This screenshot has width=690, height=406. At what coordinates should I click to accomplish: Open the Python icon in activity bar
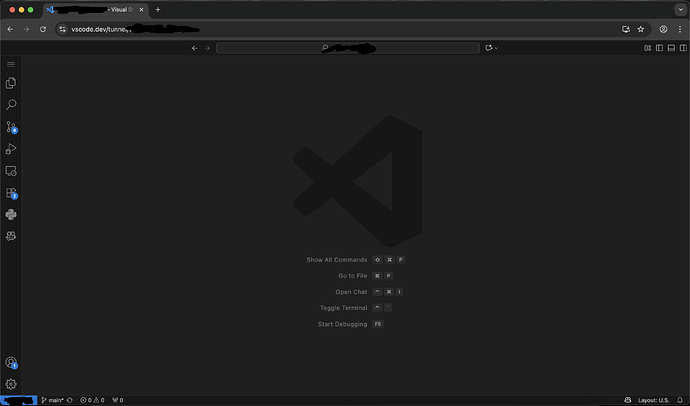(x=11, y=214)
